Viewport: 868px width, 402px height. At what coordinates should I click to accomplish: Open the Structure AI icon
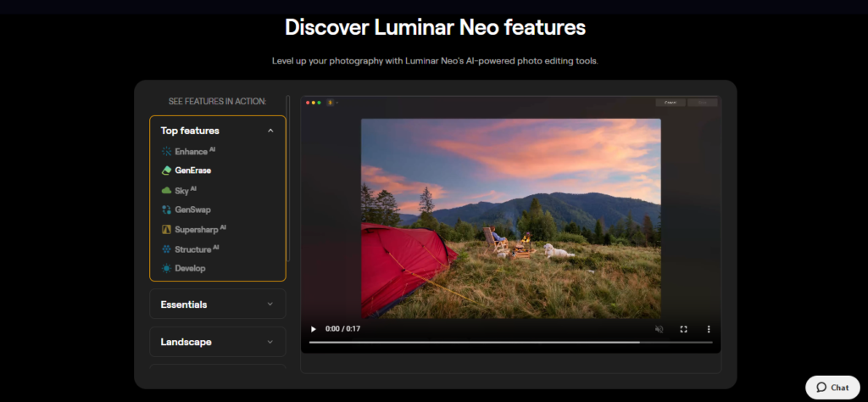[166, 249]
